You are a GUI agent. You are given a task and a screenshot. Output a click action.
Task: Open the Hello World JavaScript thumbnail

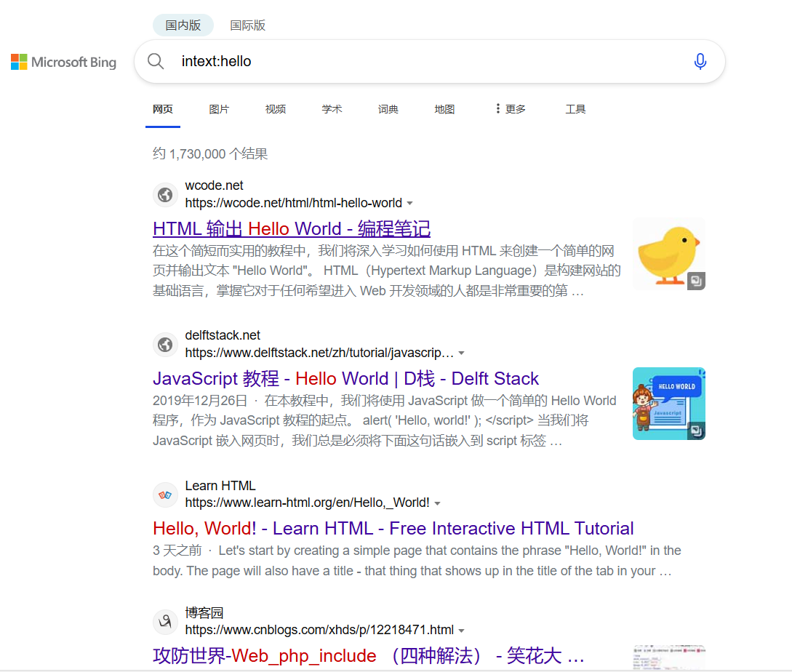669,404
